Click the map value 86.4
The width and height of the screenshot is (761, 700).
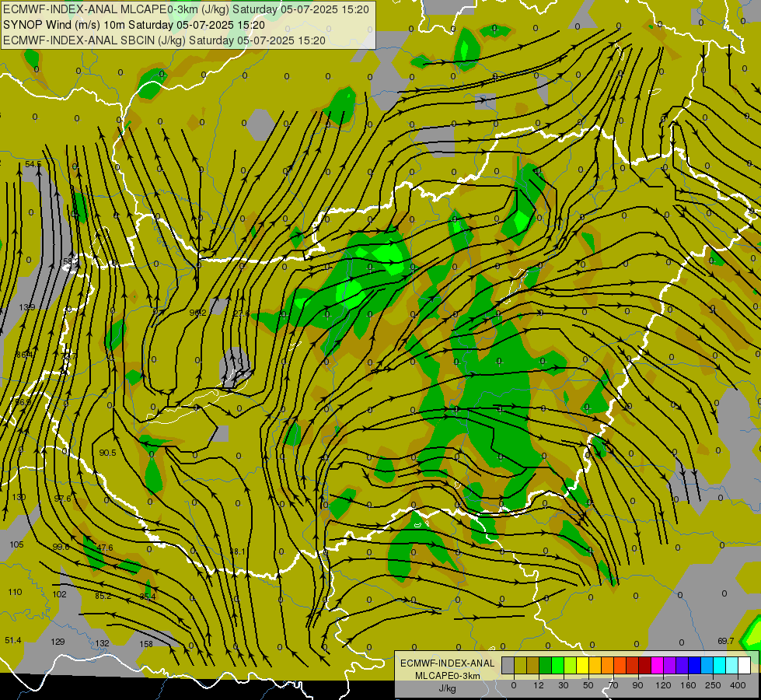pyautogui.click(x=24, y=355)
